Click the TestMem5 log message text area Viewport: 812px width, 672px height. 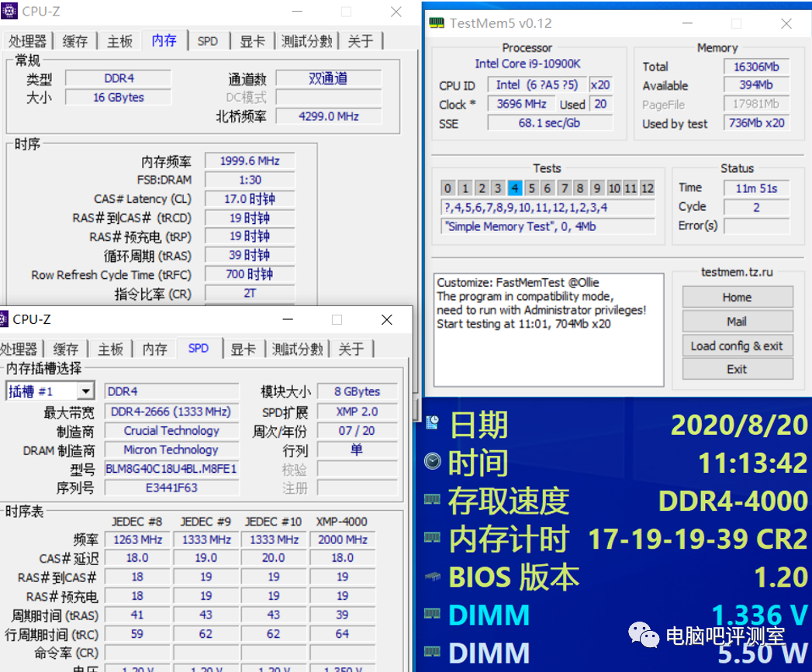tap(548, 329)
